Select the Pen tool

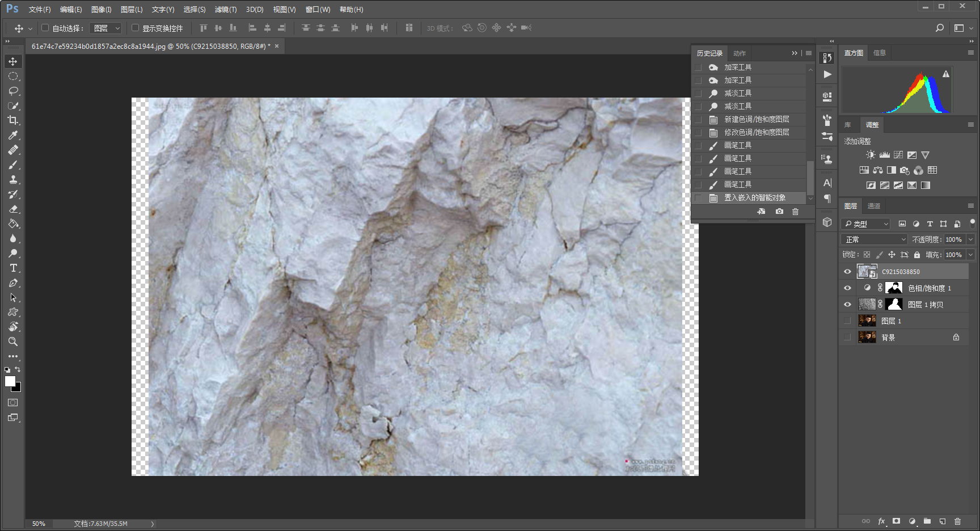tap(13, 283)
